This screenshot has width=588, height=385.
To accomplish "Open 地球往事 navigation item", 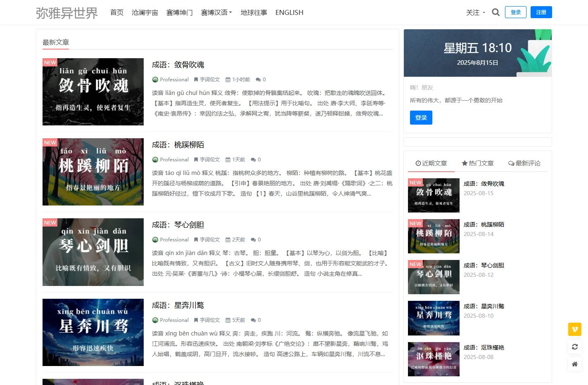I will pyautogui.click(x=254, y=12).
